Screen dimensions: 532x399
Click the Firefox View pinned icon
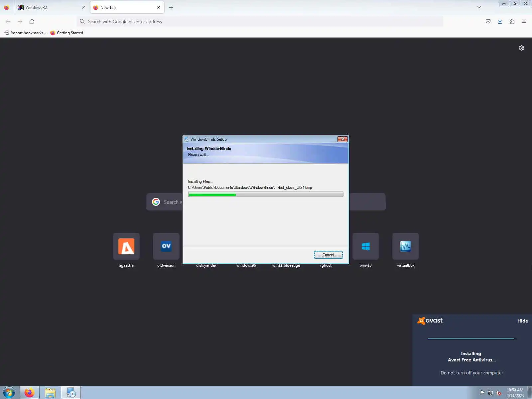[x=7, y=7]
